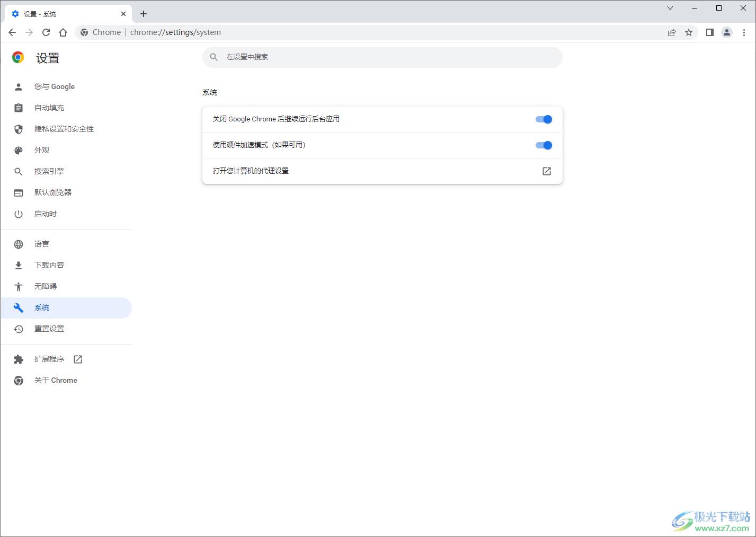Bookmark this page with the star
The height and width of the screenshot is (537, 756).
click(x=689, y=32)
